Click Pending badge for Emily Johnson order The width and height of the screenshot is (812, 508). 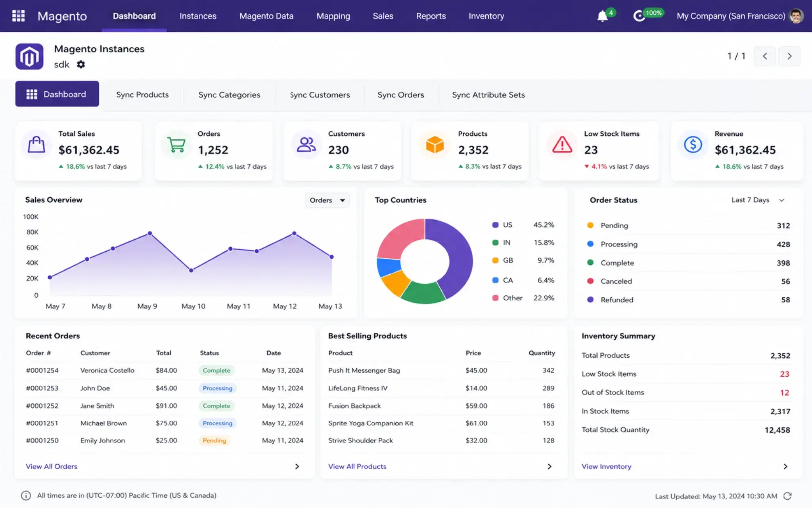pos(214,441)
